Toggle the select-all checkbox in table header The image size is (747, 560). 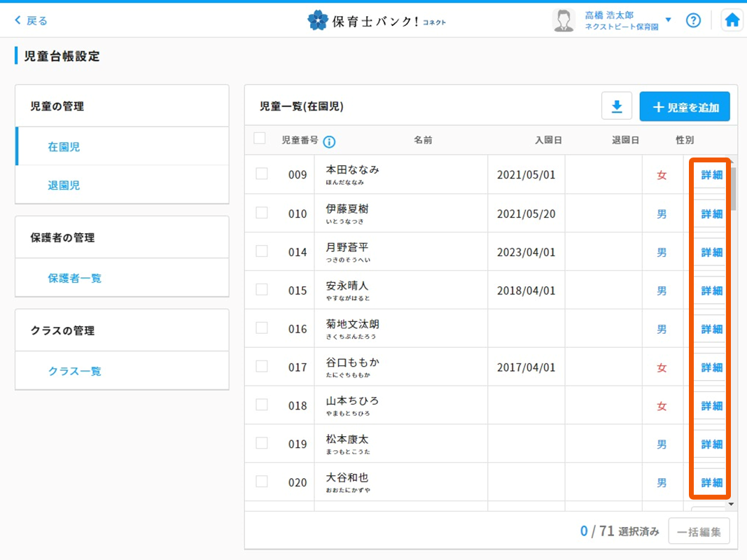tap(260, 139)
